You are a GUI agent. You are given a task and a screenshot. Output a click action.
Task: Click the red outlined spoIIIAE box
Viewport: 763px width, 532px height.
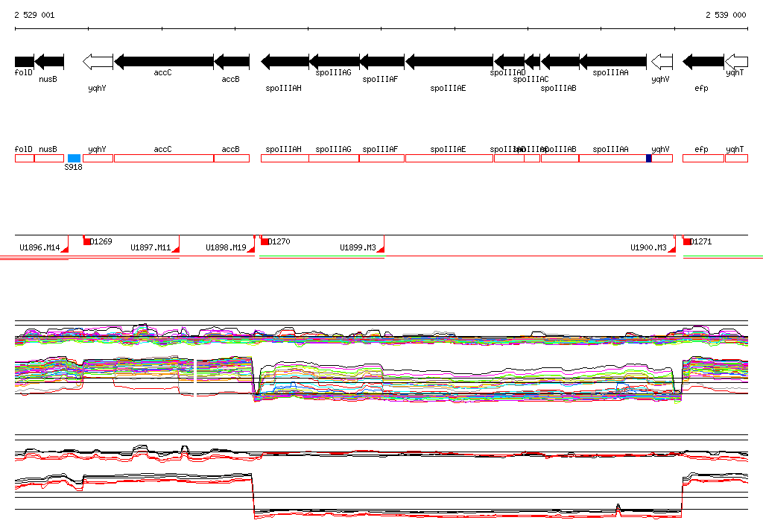[x=449, y=158]
